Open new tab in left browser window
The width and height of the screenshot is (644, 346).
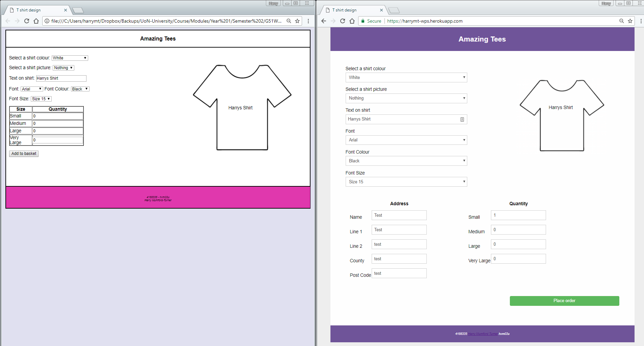78,10
